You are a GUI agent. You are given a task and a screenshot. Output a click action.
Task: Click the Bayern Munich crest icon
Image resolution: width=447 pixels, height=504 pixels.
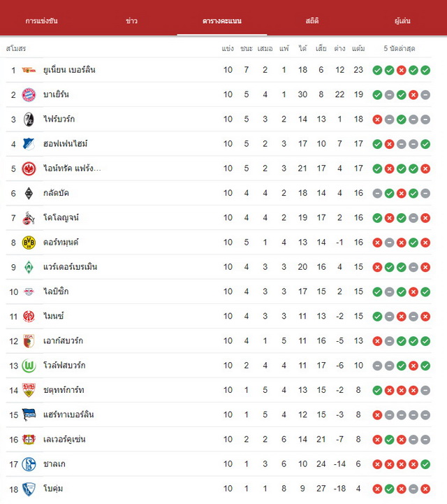(x=29, y=95)
